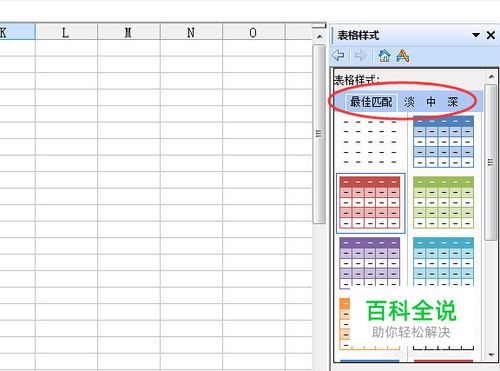Screen dimensions: 500x371
Task: Open the 表格样式 pane dropdown arrow
Action: point(476,35)
